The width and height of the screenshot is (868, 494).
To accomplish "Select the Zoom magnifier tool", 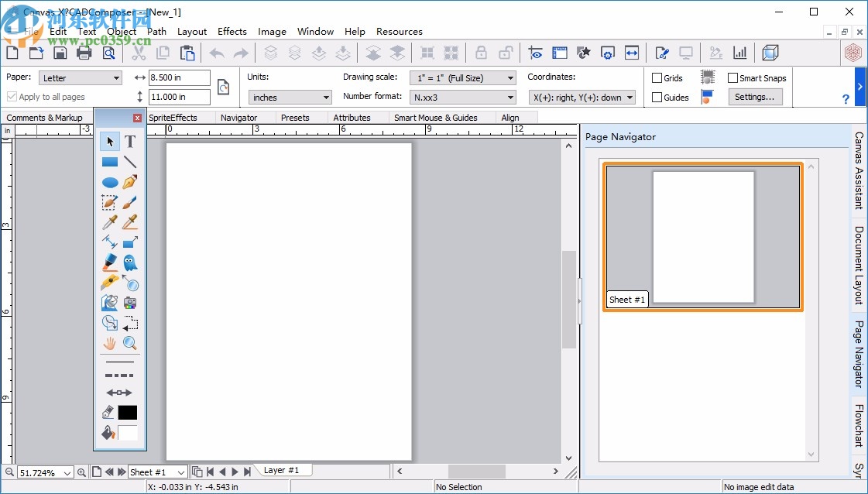I will tap(130, 343).
